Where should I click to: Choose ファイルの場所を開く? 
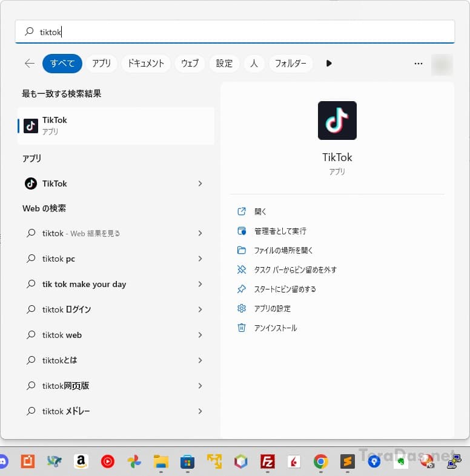[x=283, y=251]
